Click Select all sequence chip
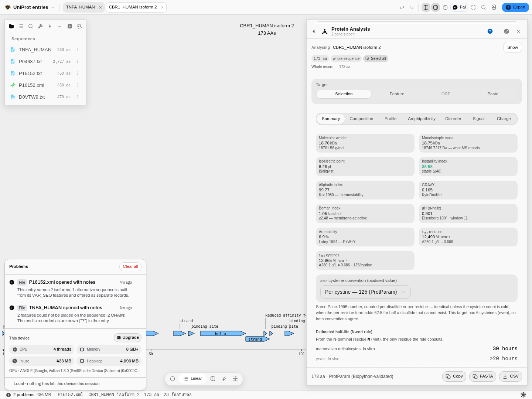Screen dimensions: 532x399 375,58
